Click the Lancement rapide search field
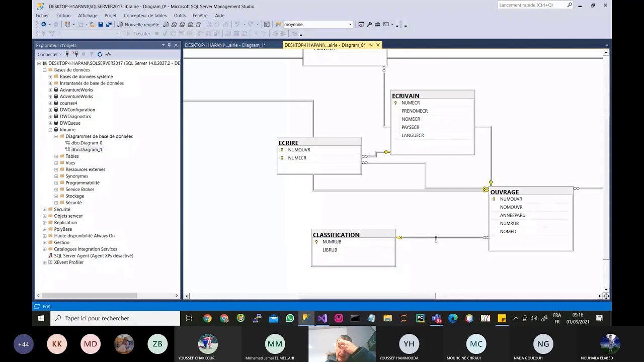Image resolution: width=644 pixels, height=362 pixels. click(535, 5)
